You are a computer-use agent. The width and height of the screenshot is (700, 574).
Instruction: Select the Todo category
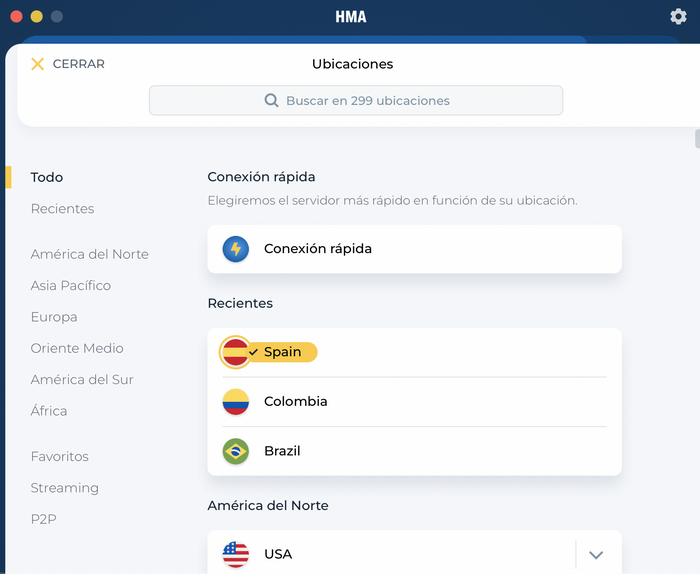point(47,177)
